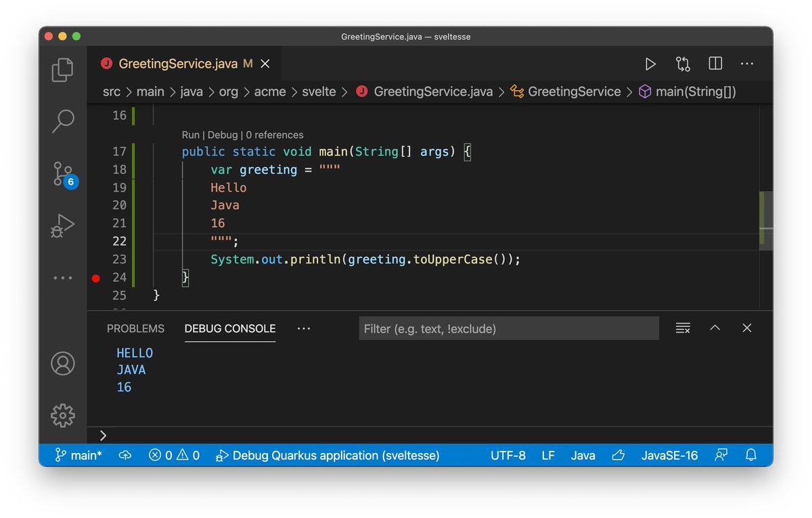812x518 pixels.
Task: Open main(String[]) method breadcrumb
Action: 687,91
